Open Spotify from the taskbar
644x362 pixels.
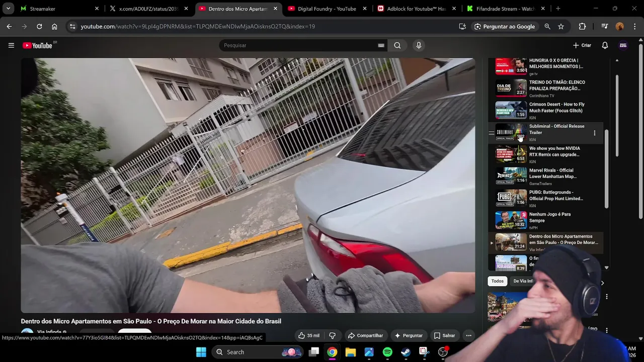(387, 352)
